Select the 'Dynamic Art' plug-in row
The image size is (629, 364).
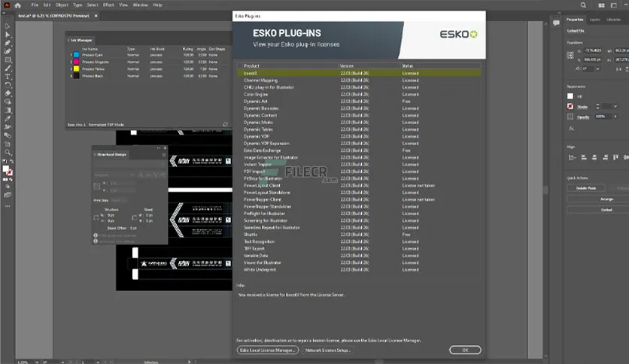[359, 101]
